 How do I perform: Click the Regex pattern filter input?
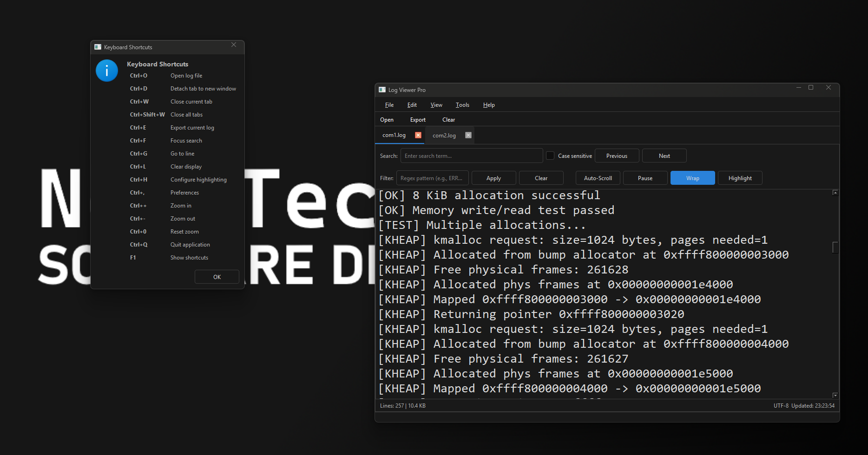click(x=433, y=178)
